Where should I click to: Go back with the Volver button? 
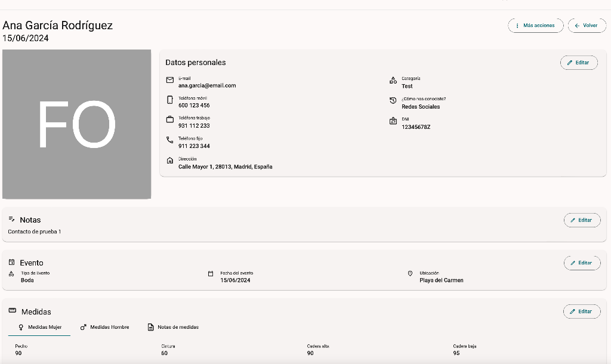(x=587, y=25)
